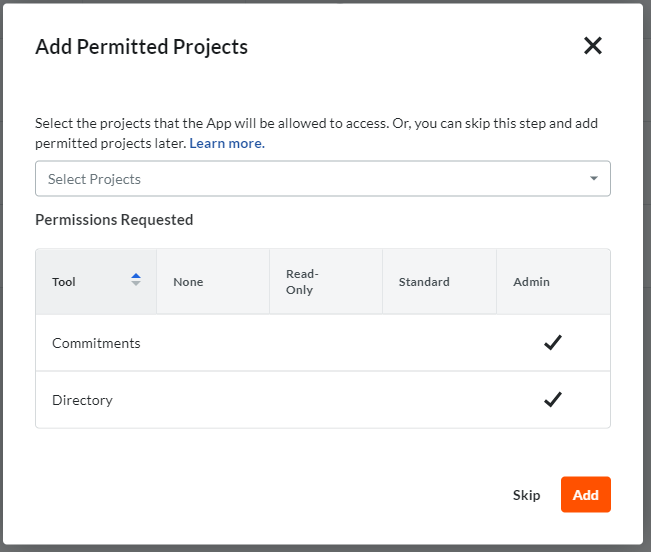Open the Select Projects dropdown
651x552 pixels.
pos(323,178)
